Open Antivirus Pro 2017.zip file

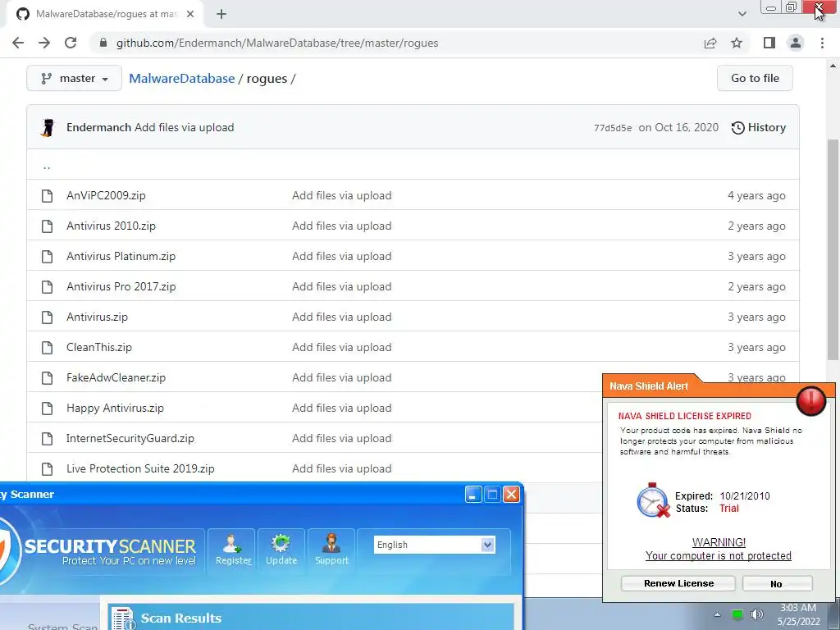point(121,286)
